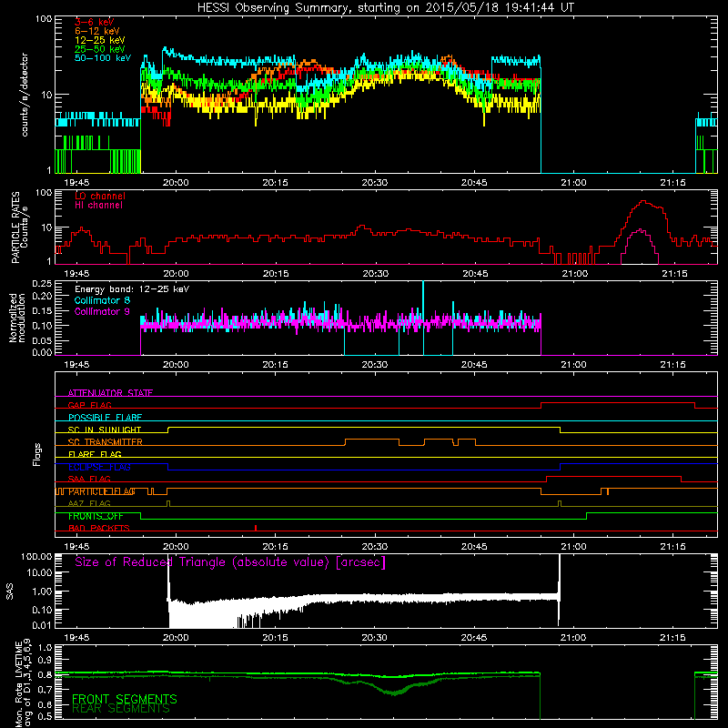Click the Mon. Rate LIVETIME axis label
Viewport: 728px width, 728px height.
pos(22,682)
